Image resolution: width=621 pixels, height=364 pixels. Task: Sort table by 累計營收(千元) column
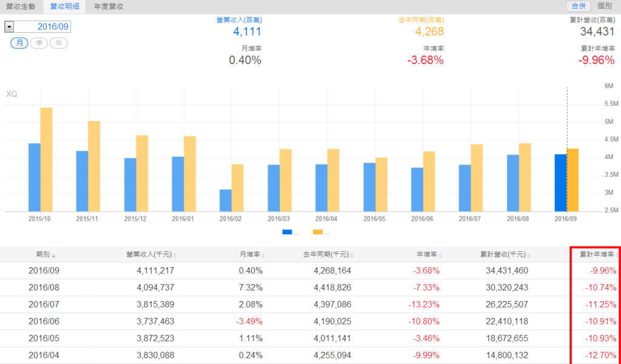click(x=505, y=254)
